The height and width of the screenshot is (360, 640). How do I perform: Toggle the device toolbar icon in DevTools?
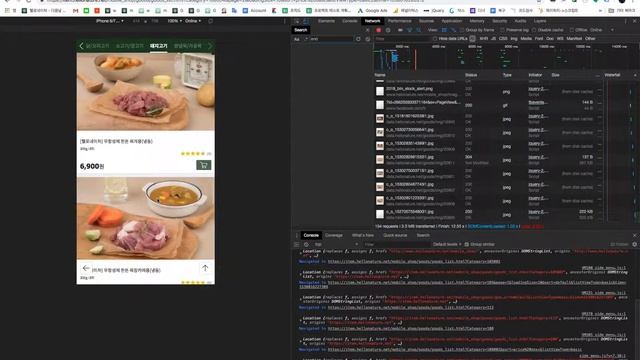click(306, 21)
